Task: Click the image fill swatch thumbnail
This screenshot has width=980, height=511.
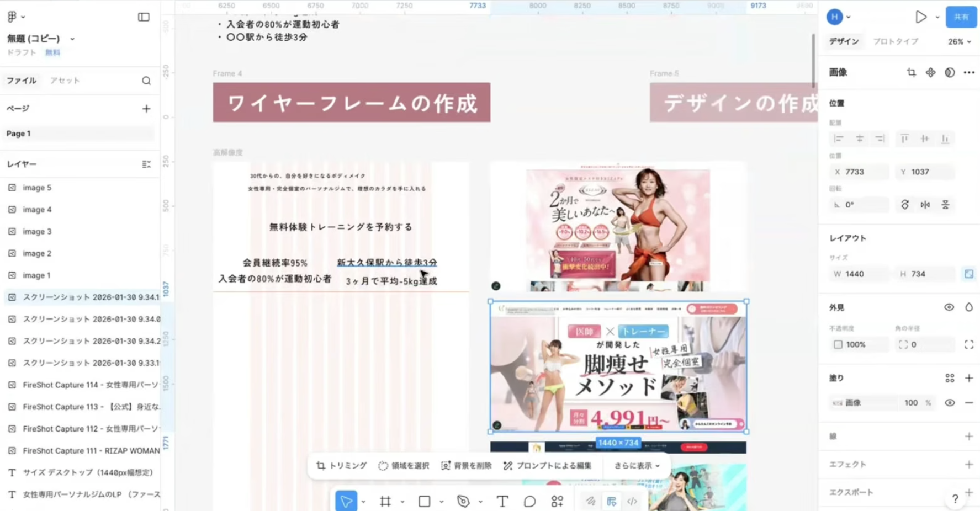Action: [838, 403]
